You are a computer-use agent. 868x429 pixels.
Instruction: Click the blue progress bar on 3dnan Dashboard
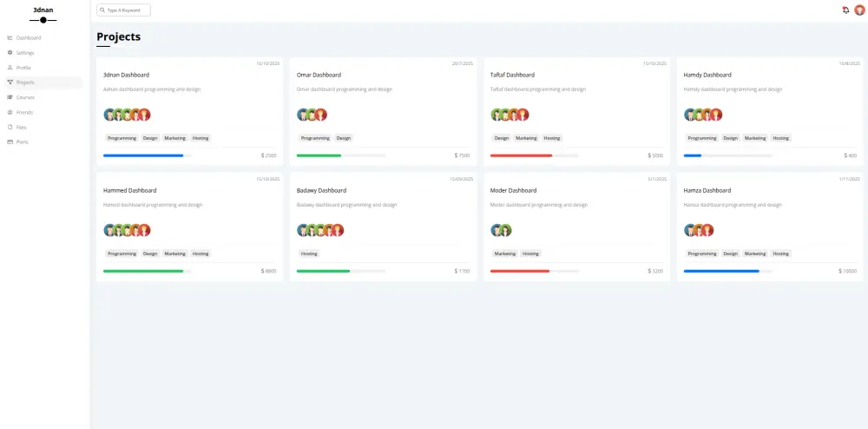(143, 155)
